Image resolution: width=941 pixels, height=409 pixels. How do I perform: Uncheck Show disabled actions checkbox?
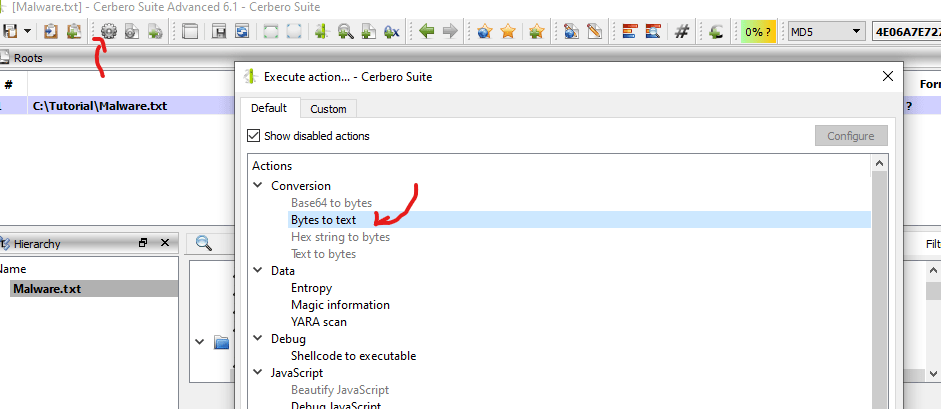[x=254, y=136]
